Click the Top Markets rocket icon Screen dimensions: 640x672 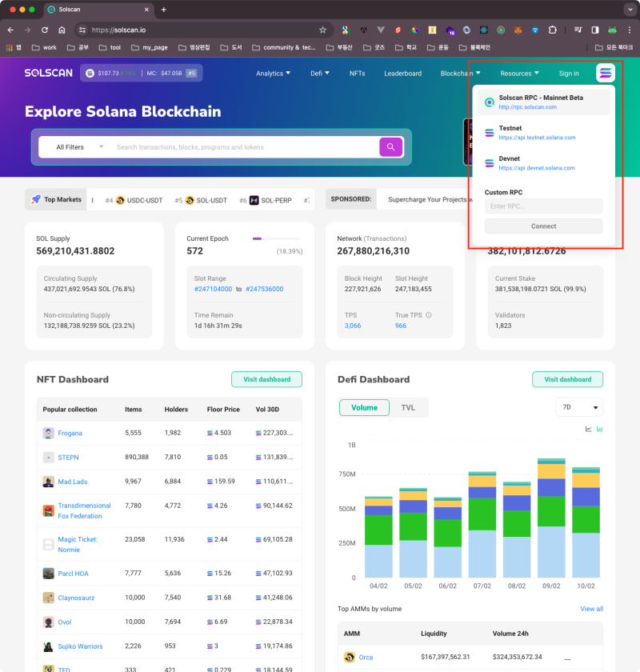pos(36,199)
